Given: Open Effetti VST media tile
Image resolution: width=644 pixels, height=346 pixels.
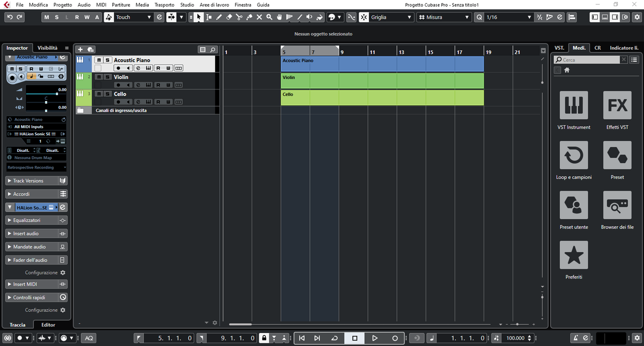Looking at the screenshot, I should tap(617, 105).
